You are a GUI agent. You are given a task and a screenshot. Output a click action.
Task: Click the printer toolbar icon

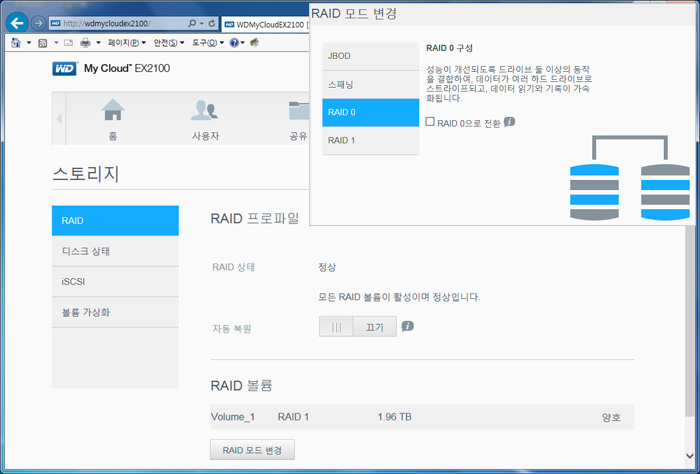[x=85, y=43]
